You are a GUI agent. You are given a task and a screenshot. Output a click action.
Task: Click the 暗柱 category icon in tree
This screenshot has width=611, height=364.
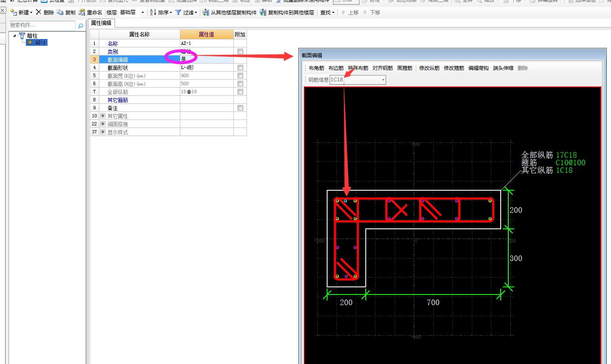[22, 36]
